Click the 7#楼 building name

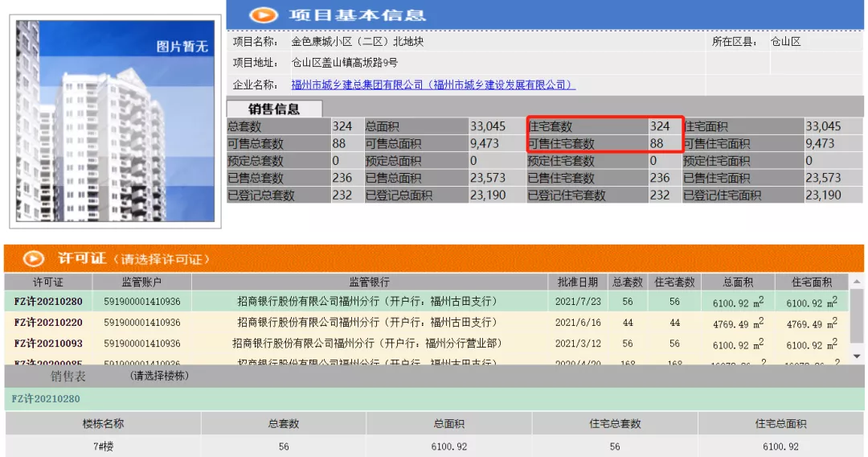pyautogui.click(x=103, y=447)
